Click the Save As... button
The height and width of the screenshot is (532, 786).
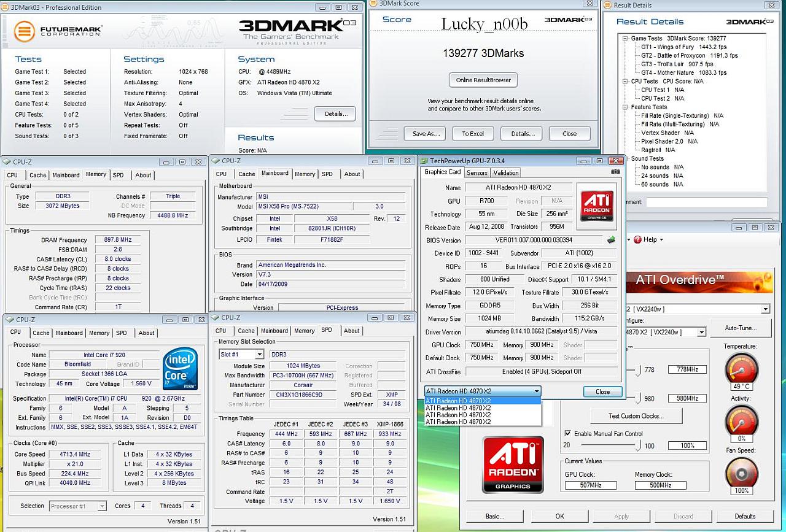tap(424, 134)
